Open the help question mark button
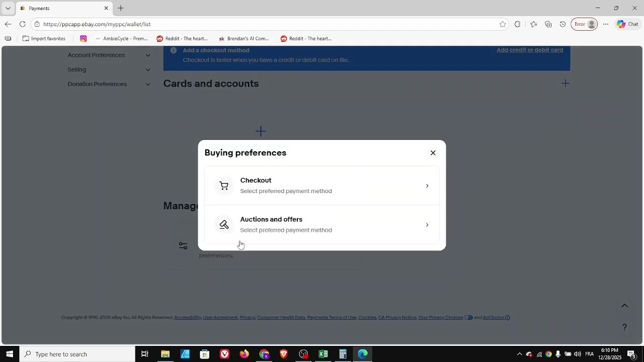The image size is (644, 362). coord(624,327)
